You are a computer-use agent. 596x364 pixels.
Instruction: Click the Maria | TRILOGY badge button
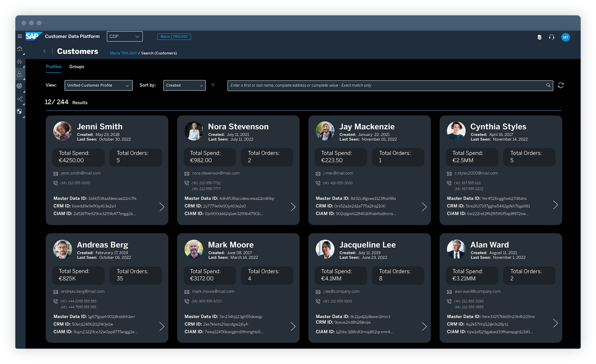174,37
